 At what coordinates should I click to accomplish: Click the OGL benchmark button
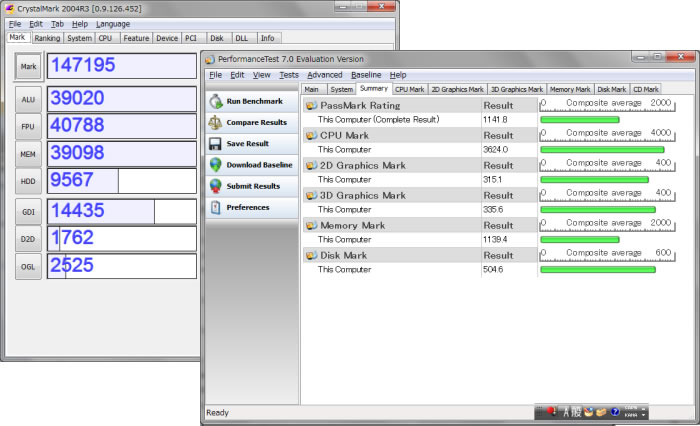28,267
